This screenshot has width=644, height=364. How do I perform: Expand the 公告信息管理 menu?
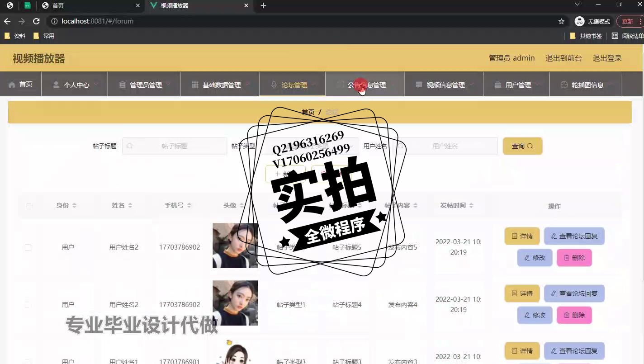tap(365, 85)
